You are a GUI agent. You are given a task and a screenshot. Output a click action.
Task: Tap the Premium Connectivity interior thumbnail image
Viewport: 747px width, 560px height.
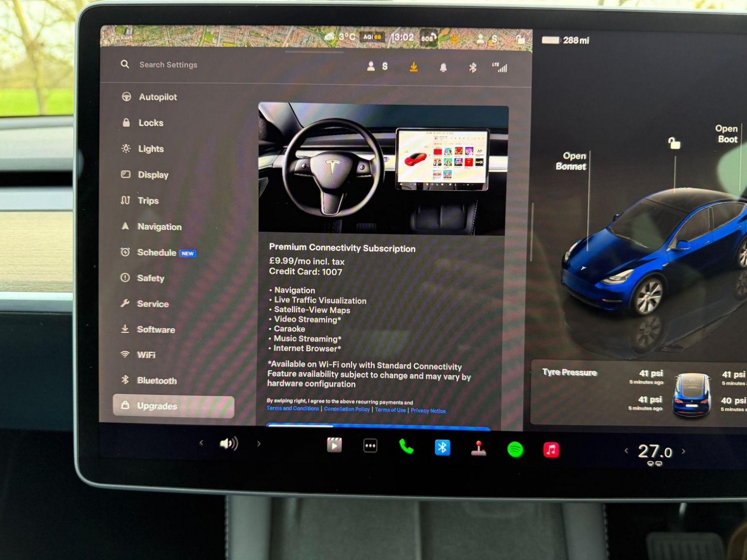[x=383, y=169]
